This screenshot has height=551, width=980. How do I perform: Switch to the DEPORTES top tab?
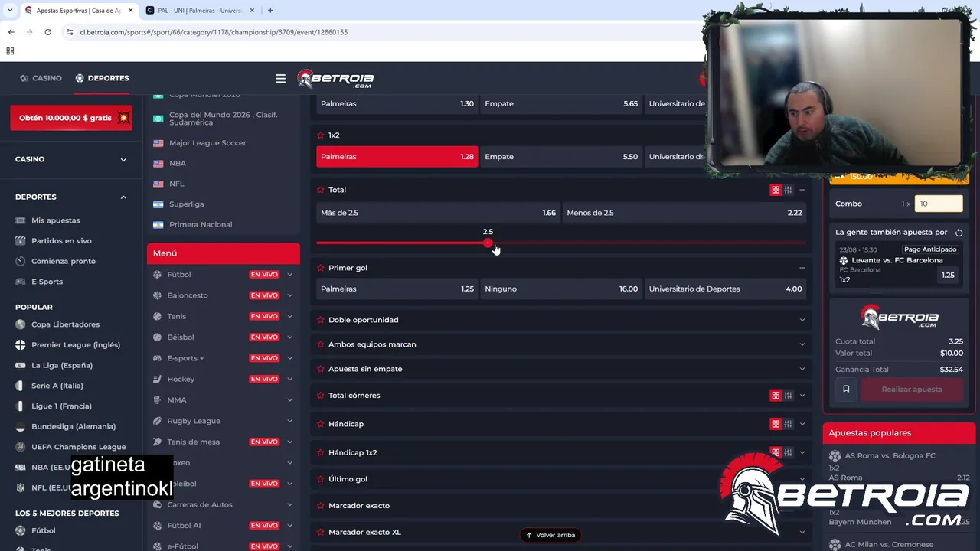pos(102,78)
